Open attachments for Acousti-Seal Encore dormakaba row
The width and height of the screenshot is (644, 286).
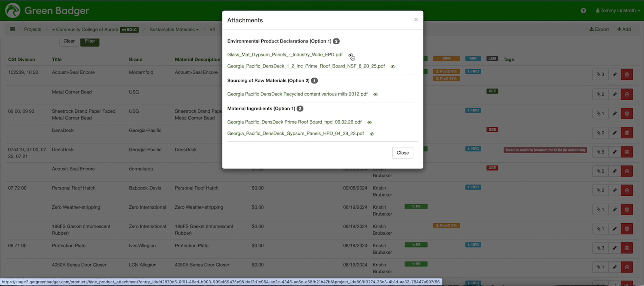point(601,171)
